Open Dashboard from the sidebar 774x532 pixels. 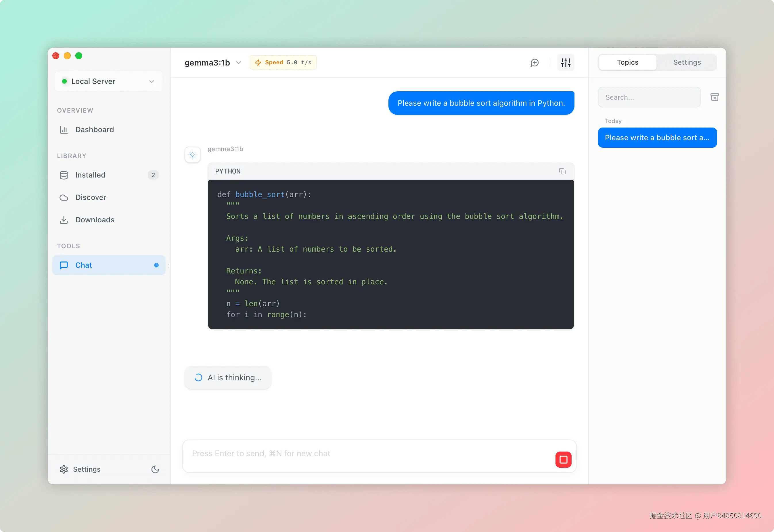[x=94, y=130]
